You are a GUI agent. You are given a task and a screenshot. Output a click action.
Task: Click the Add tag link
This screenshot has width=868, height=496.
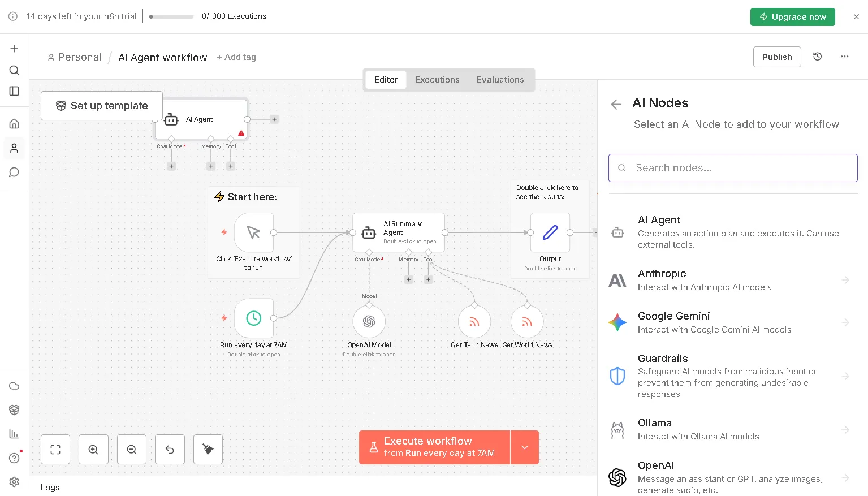tap(236, 57)
